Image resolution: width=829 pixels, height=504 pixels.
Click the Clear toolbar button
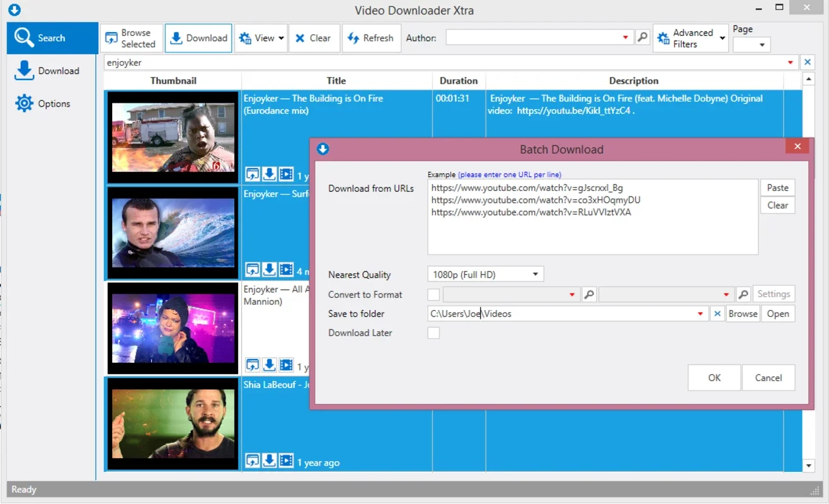pos(314,38)
